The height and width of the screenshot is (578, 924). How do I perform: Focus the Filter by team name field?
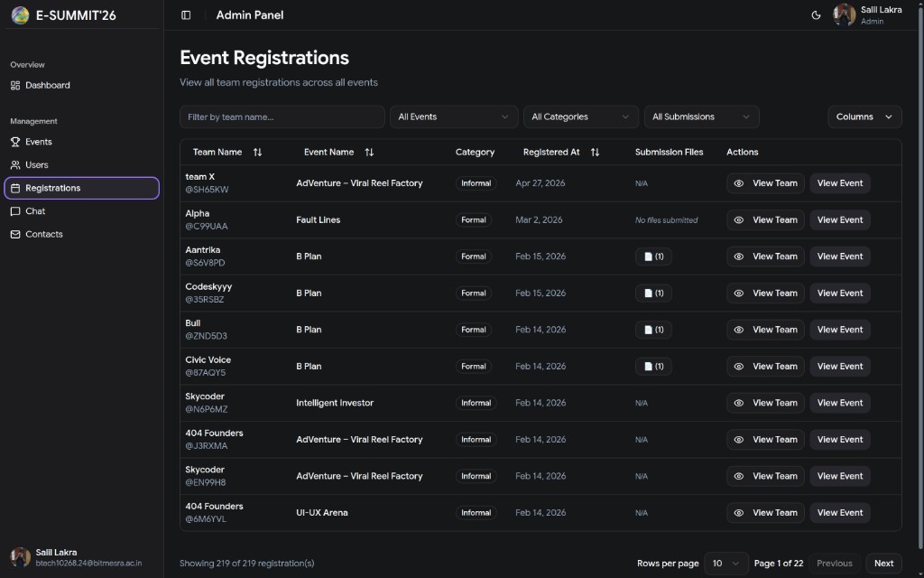282,117
